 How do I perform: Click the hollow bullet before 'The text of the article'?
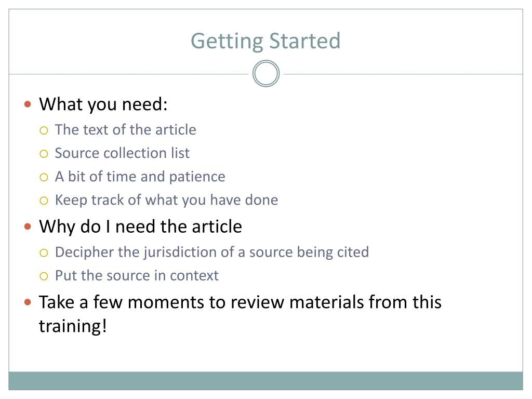44,130
